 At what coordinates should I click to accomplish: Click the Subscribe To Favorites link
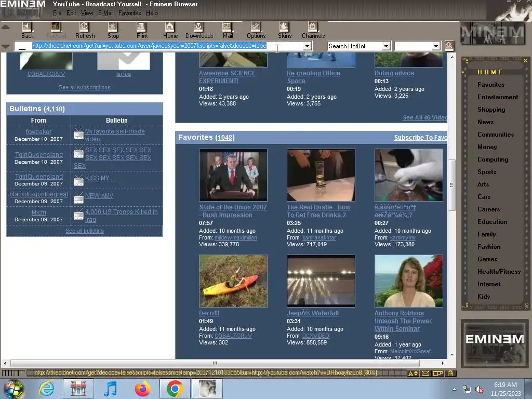point(420,137)
